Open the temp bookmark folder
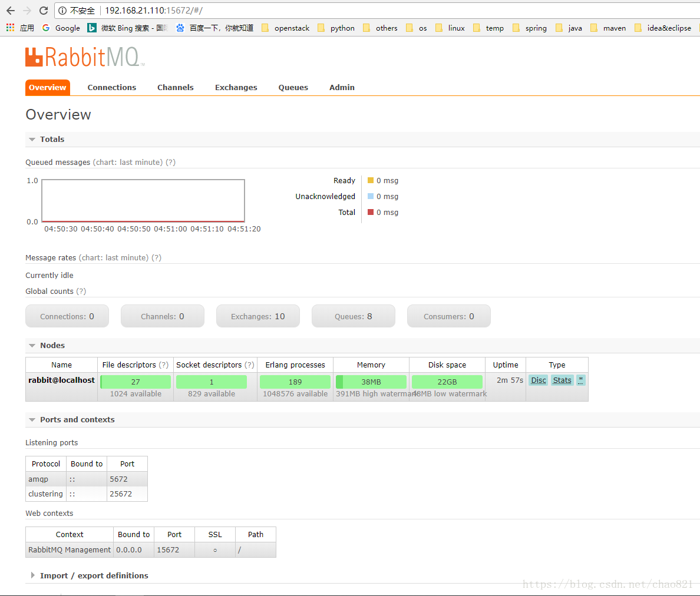Screen dimensions: 700x596 [488, 28]
